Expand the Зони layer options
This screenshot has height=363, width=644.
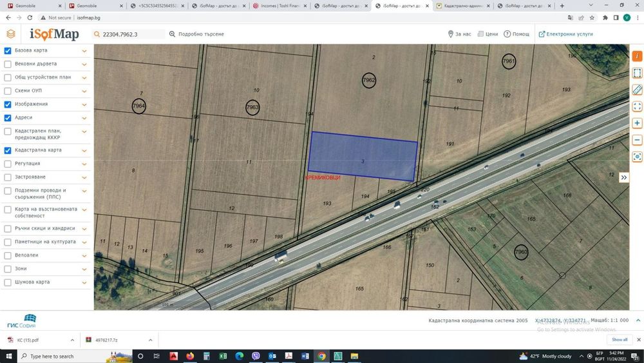pyautogui.click(x=84, y=270)
